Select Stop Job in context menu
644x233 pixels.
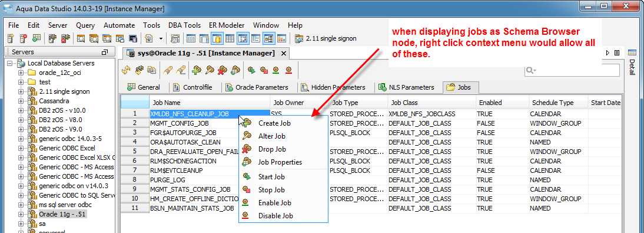tap(283, 190)
